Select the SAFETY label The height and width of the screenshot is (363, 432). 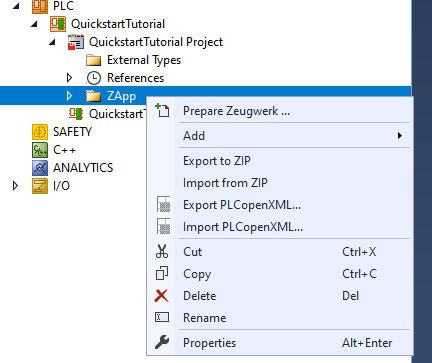click(x=72, y=132)
